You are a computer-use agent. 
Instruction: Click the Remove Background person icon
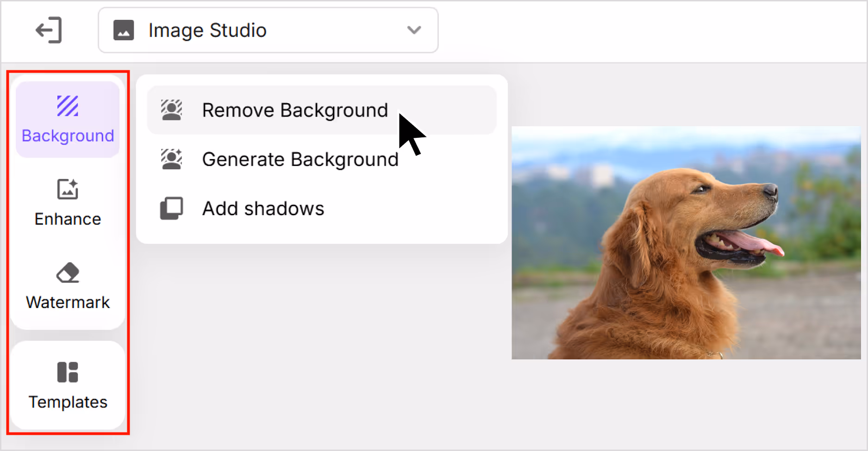[172, 110]
